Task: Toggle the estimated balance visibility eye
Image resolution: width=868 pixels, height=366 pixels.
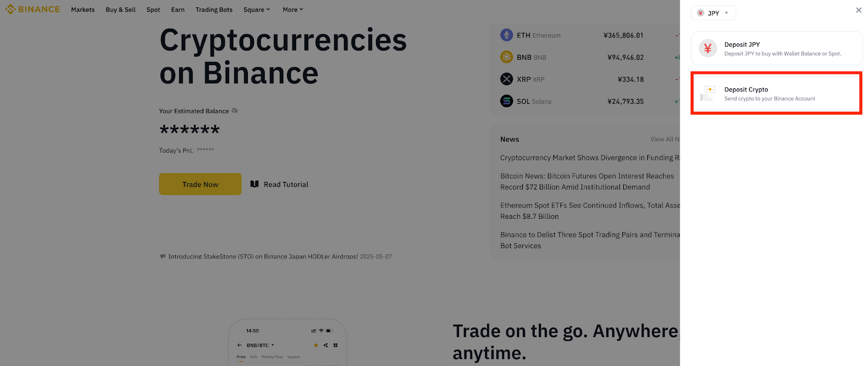Action: (x=235, y=111)
